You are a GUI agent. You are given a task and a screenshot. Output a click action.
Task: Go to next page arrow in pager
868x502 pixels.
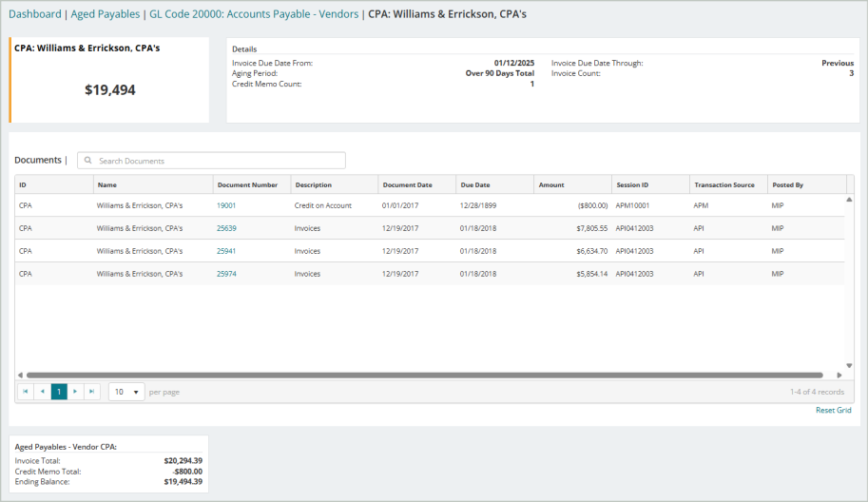click(75, 392)
